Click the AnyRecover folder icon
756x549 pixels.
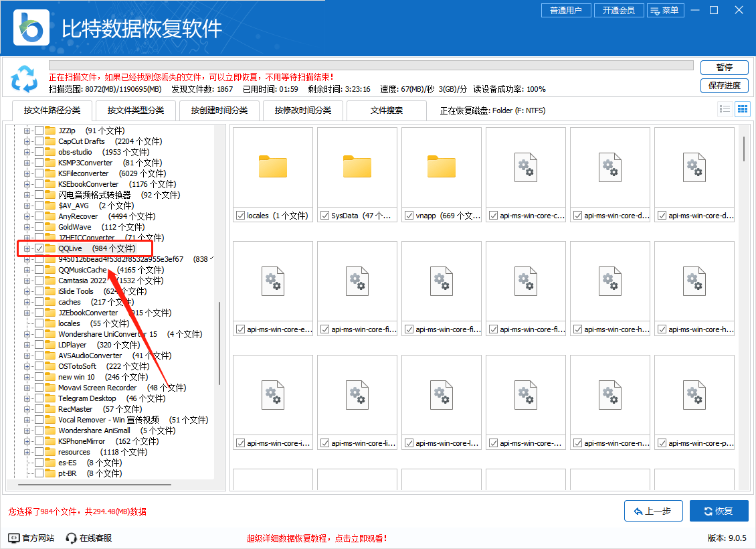(x=50, y=216)
